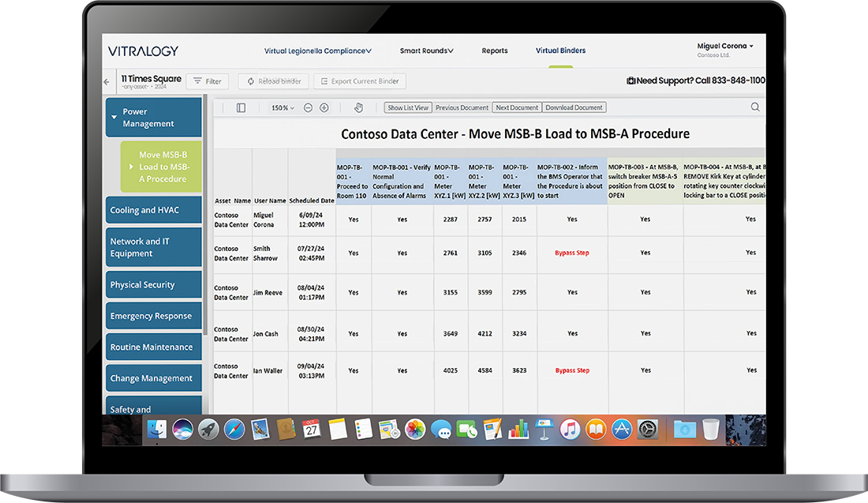
Task: Click Export Current Binder button
Action: tap(360, 81)
